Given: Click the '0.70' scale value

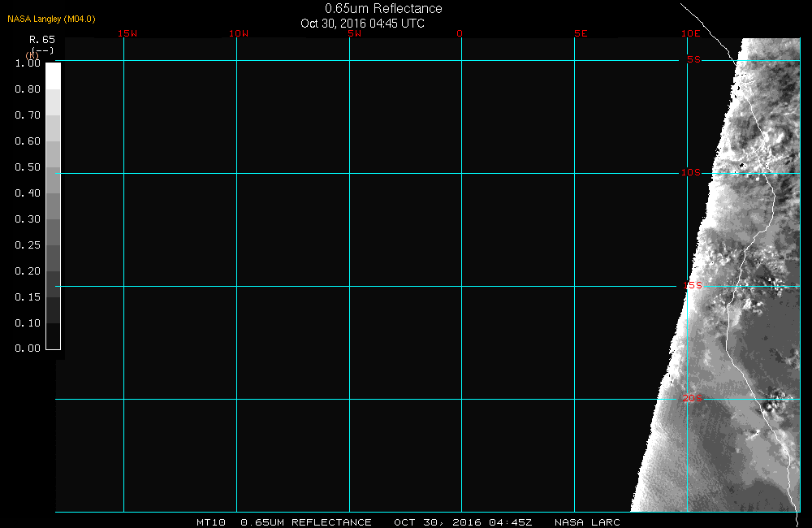Looking at the screenshot, I should [x=28, y=115].
